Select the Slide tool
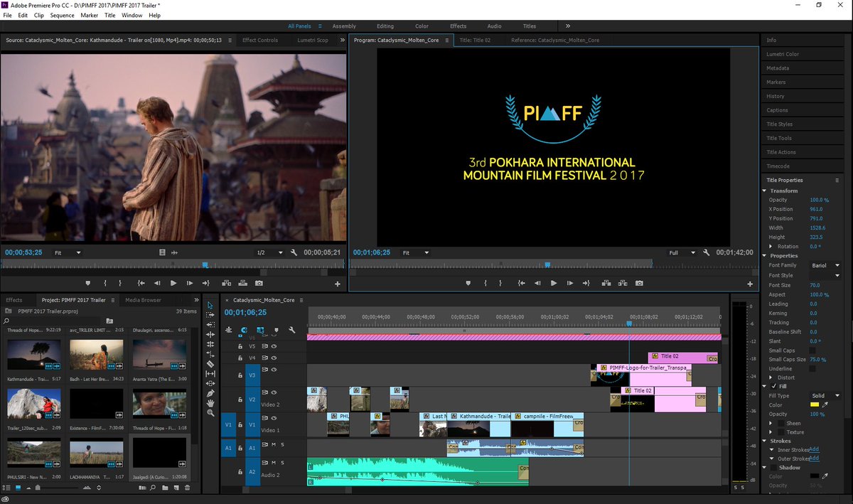This screenshot has height=504, width=853. (210, 383)
